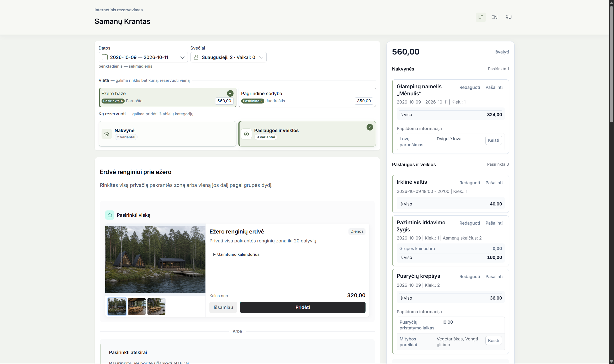Screen dimensions: 614x364
Task: Click the Pridėti button
Action: click(x=303, y=307)
